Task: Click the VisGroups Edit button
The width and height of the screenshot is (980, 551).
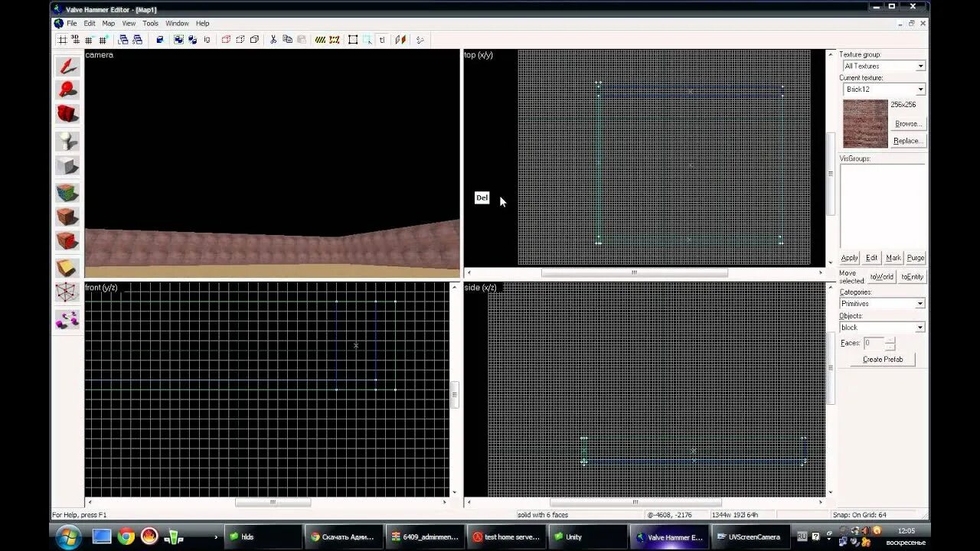Action: [872, 258]
